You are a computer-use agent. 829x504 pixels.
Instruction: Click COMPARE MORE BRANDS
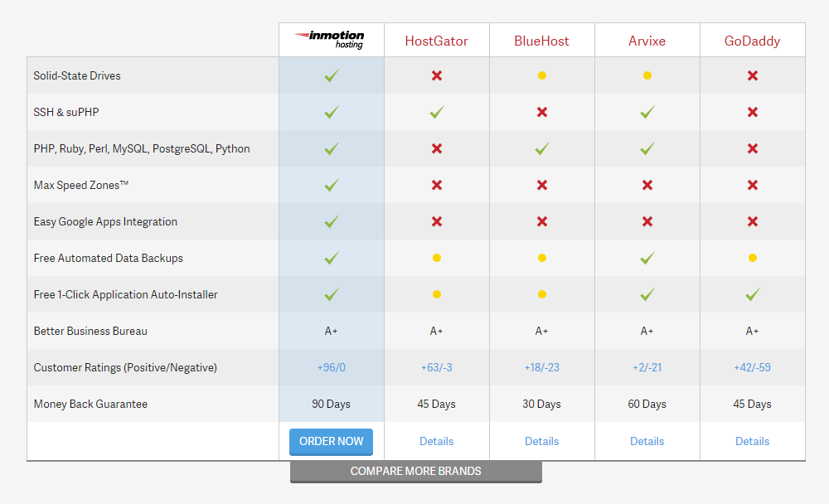pyautogui.click(x=415, y=471)
